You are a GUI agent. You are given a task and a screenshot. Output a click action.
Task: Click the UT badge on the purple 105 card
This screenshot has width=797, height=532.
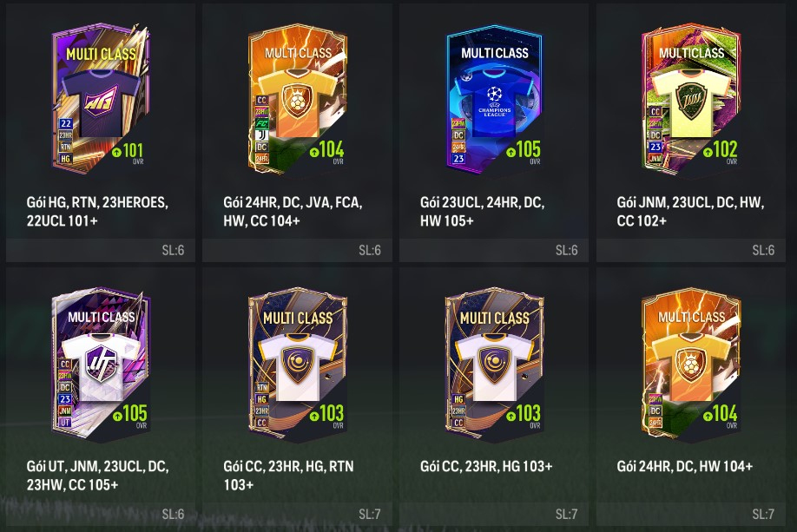point(65,423)
